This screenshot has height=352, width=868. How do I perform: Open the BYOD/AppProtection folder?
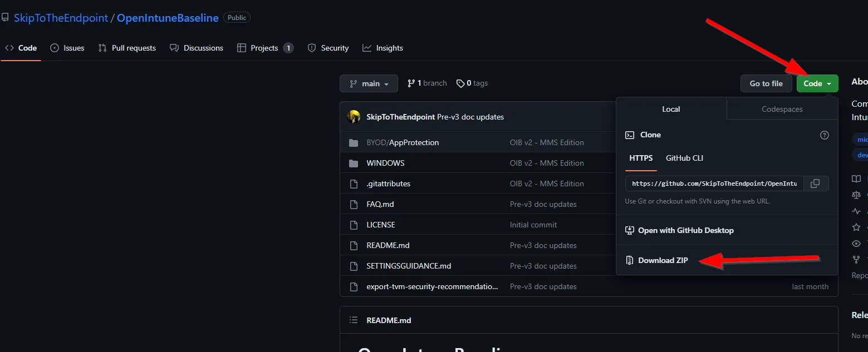point(403,142)
